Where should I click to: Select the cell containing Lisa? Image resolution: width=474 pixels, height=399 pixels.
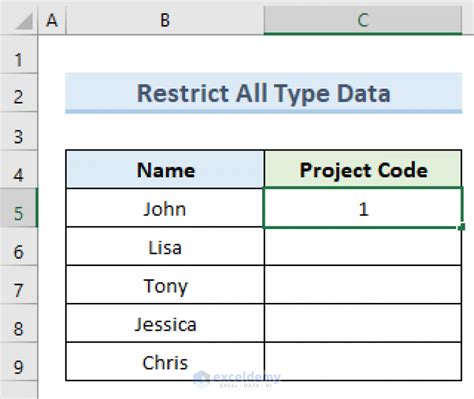click(165, 246)
